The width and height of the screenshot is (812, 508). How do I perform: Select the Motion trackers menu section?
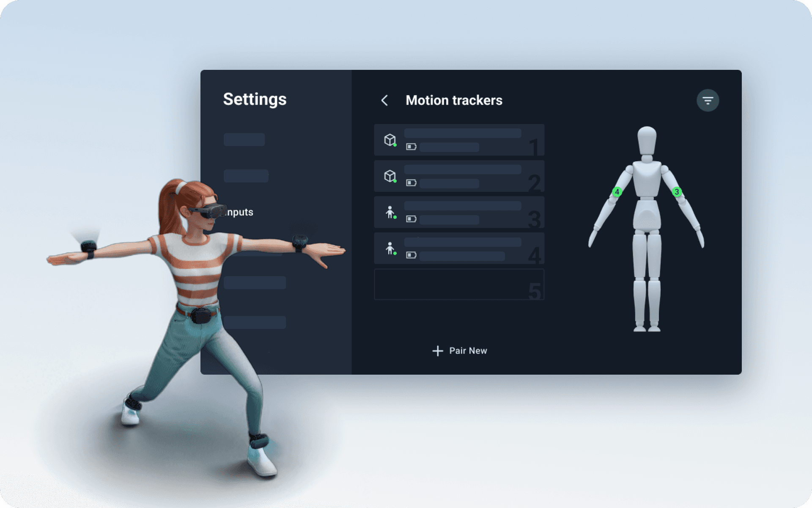454,99
